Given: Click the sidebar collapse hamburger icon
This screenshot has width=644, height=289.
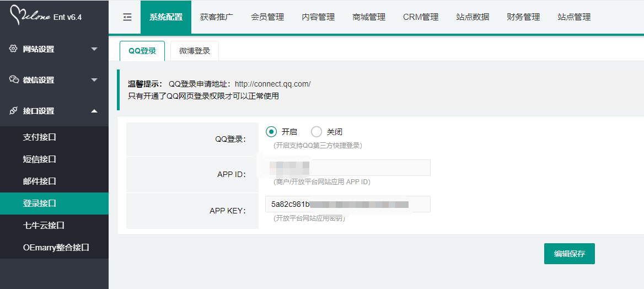Looking at the screenshot, I should pos(127,17).
